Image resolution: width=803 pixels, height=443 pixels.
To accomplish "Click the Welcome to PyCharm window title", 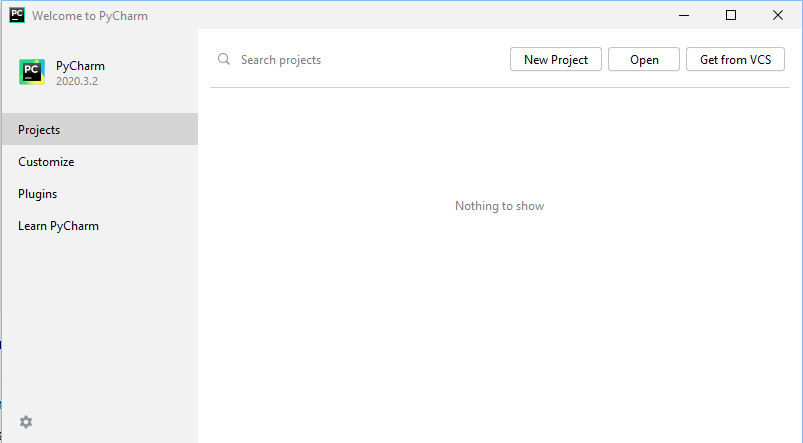I will (90, 16).
